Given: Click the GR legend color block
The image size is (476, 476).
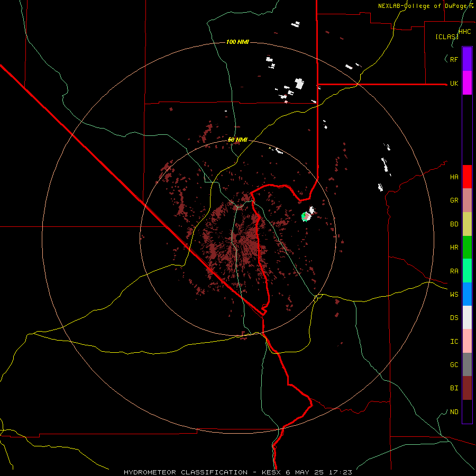Looking at the screenshot, I should [x=467, y=200].
